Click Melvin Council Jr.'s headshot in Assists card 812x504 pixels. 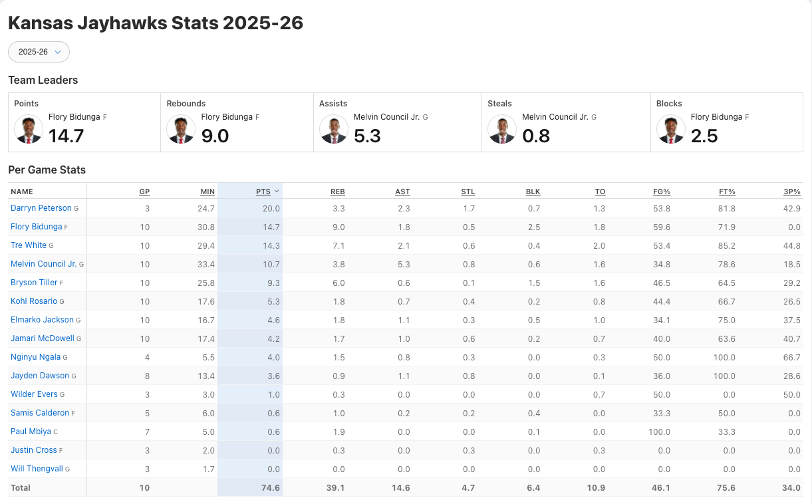[334, 129]
